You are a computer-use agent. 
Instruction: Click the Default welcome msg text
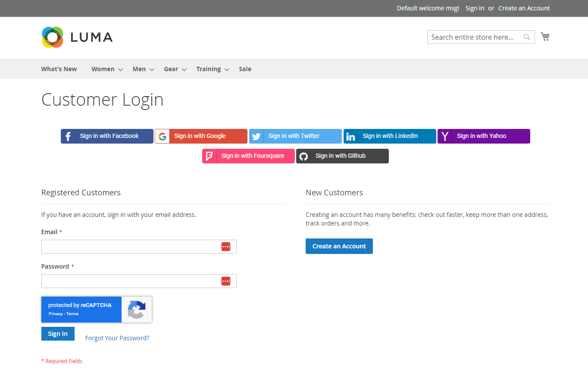click(428, 8)
